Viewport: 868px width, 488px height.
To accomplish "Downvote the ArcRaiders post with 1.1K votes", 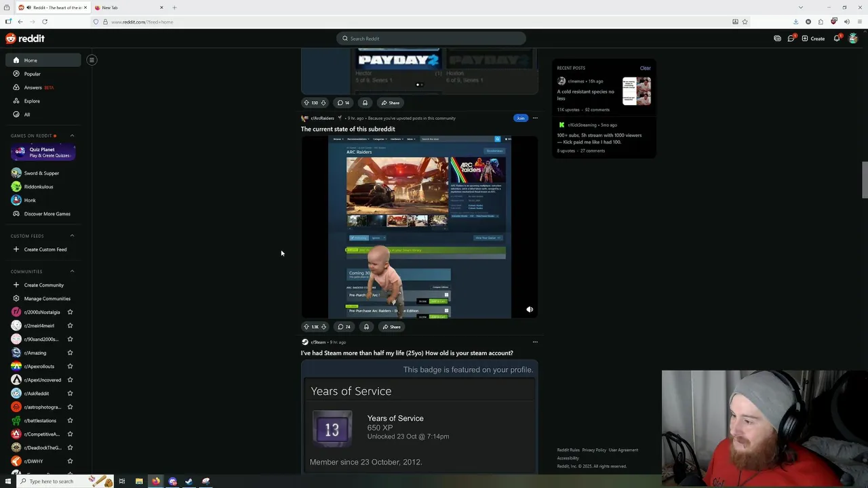I will tap(323, 327).
